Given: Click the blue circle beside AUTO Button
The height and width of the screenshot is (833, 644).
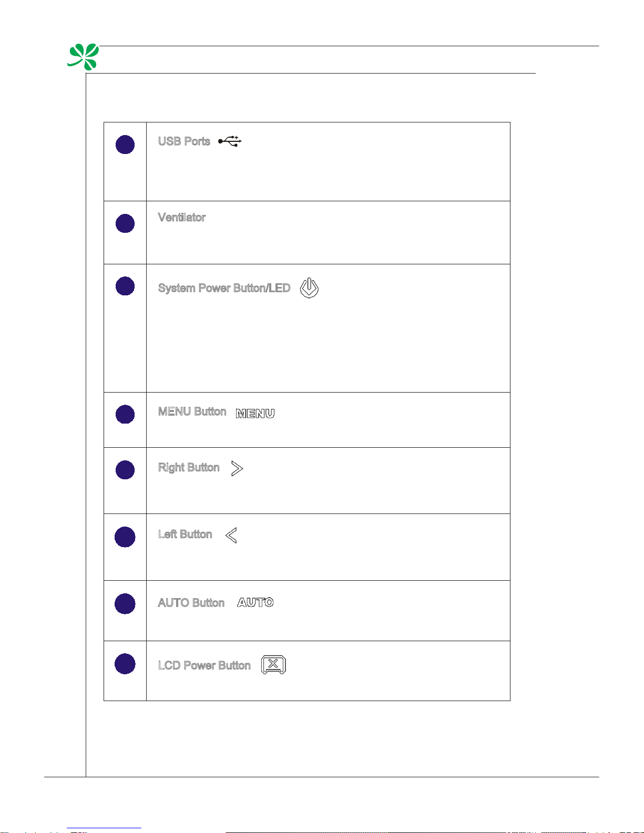Looking at the screenshot, I should pos(125,604).
